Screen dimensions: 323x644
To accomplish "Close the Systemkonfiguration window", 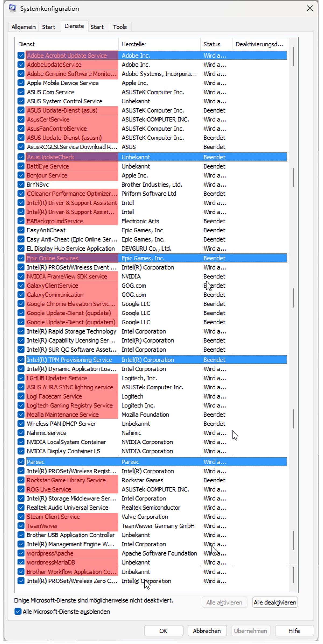I will (310, 9).
